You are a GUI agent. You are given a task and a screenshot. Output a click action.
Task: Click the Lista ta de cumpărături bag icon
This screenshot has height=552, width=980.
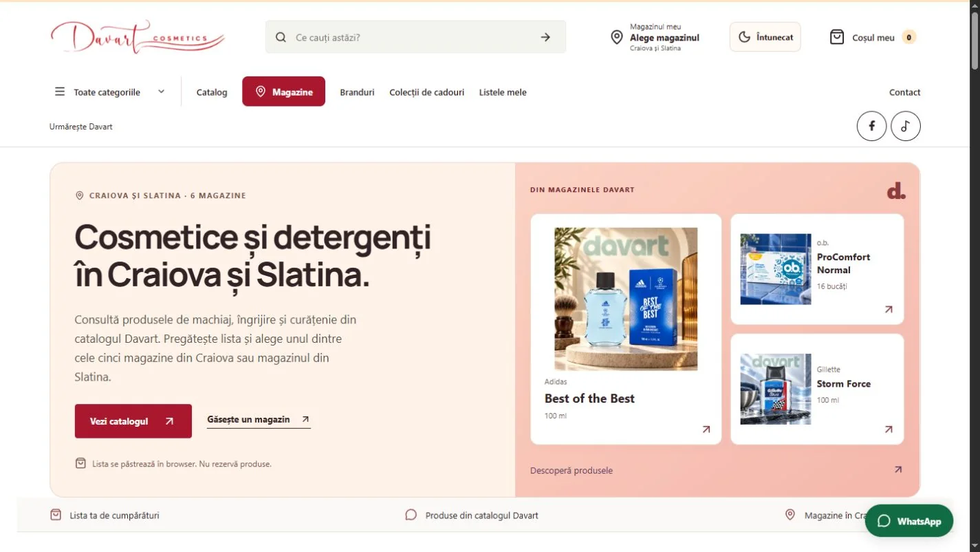coord(56,515)
